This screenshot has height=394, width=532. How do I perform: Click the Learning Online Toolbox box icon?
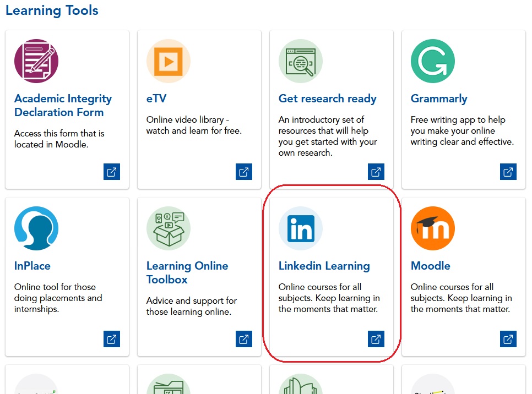169,228
